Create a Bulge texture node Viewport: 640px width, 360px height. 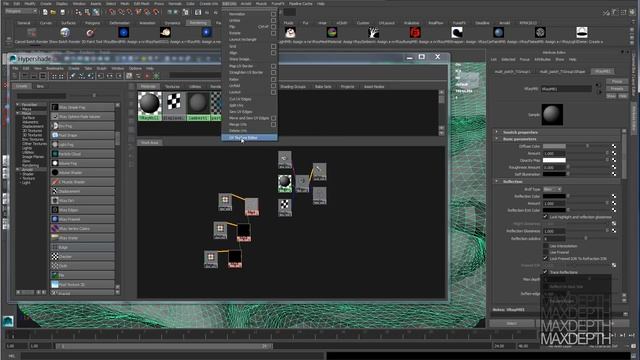tap(82, 247)
